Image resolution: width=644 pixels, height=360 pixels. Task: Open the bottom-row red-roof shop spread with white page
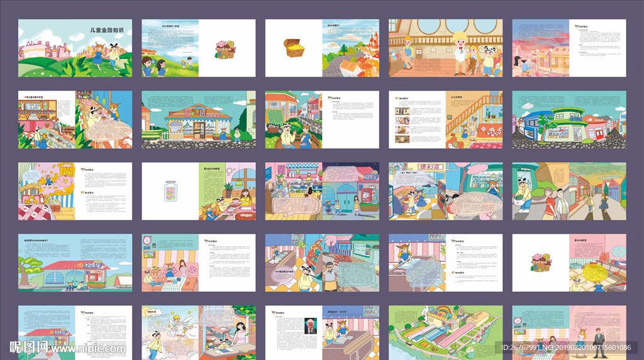tap(75, 332)
